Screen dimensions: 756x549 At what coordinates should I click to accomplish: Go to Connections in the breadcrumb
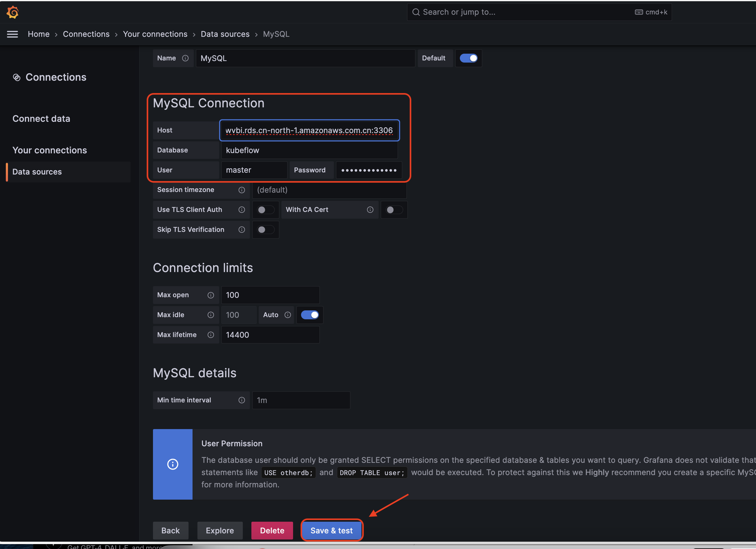click(86, 34)
